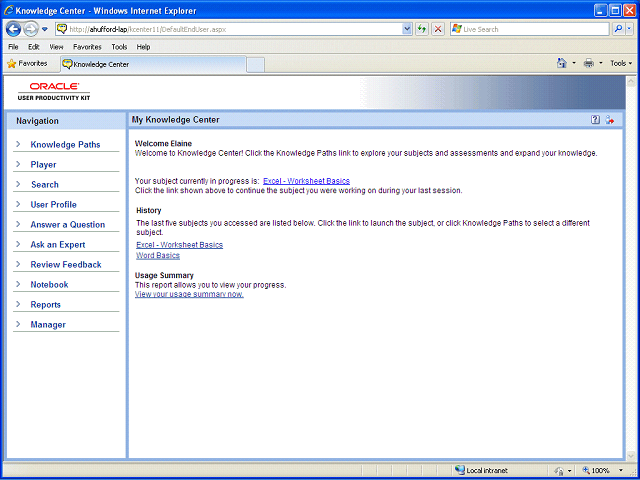Click the Home page icon
This screenshot has width=640, height=480.
(x=562, y=63)
